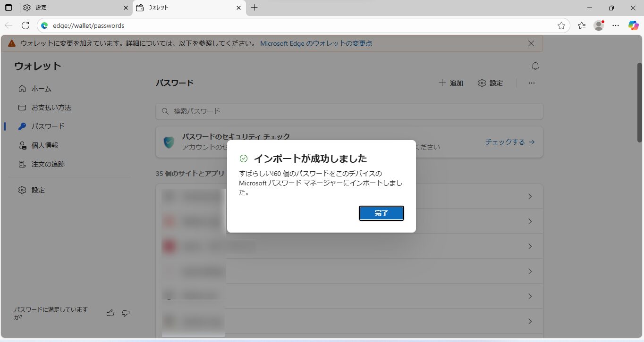Give thumbs down feedback for passwords
The width and height of the screenshot is (644, 342).
tap(126, 313)
